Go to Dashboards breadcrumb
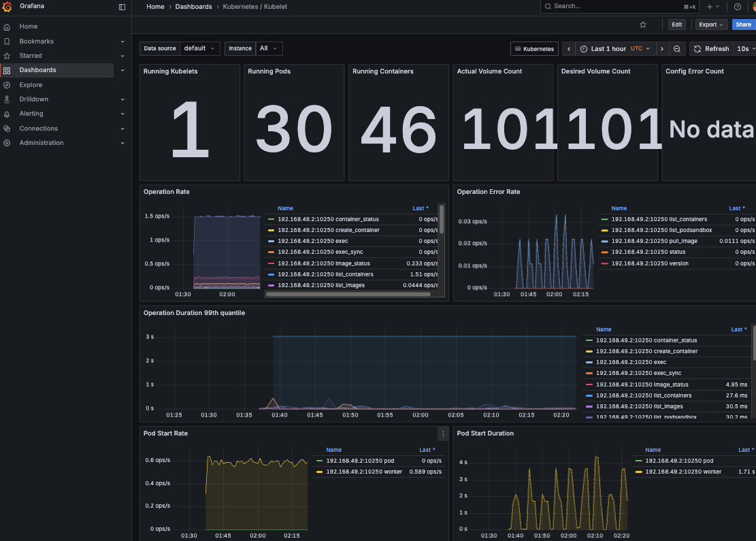The image size is (756, 541). pyautogui.click(x=193, y=7)
